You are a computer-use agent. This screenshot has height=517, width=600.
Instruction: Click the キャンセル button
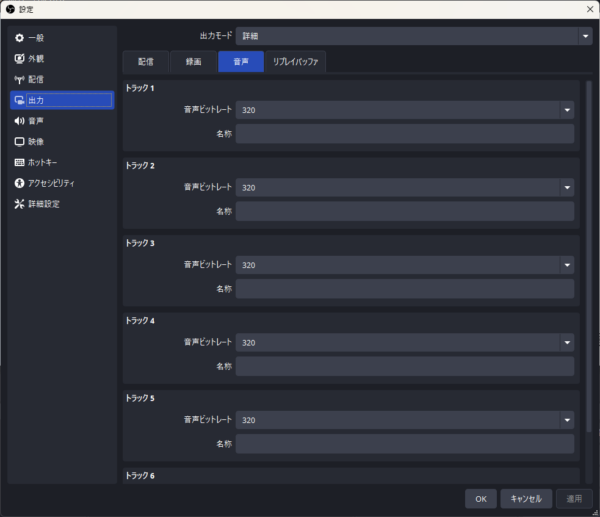(526, 498)
